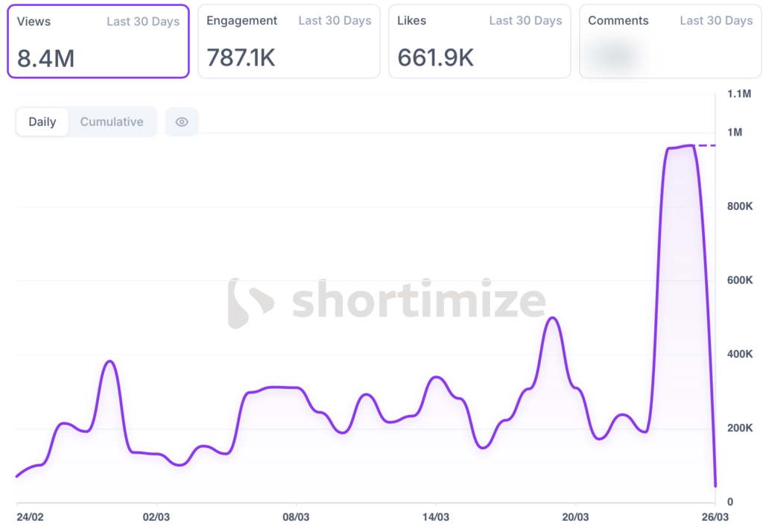763x532 pixels.
Task: Click the Shortimize logo icon watermark
Action: point(250,303)
